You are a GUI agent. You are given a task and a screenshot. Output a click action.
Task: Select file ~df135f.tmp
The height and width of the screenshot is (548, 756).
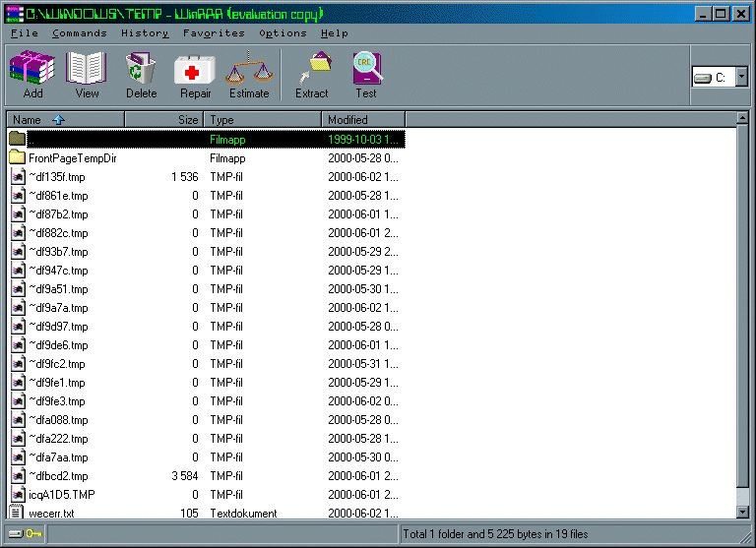[x=56, y=177]
